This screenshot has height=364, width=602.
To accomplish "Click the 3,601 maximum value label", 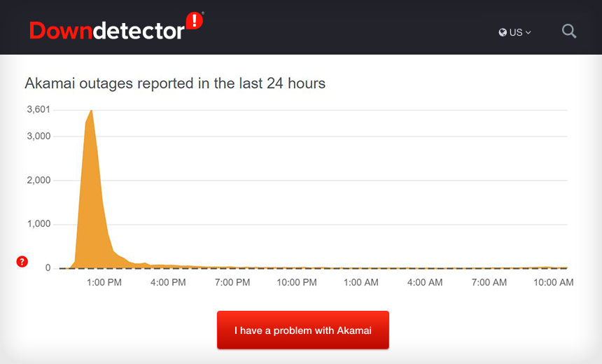I will pyautogui.click(x=38, y=110).
